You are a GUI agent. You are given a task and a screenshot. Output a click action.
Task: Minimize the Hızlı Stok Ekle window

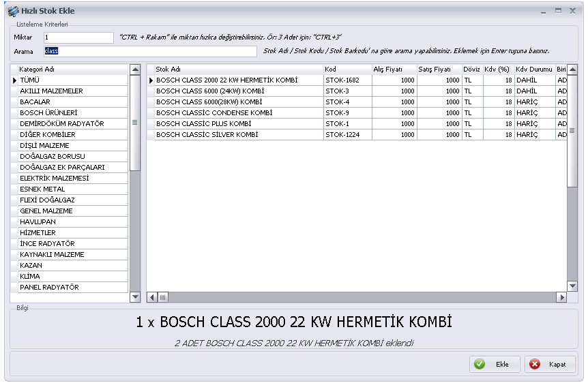coord(544,12)
